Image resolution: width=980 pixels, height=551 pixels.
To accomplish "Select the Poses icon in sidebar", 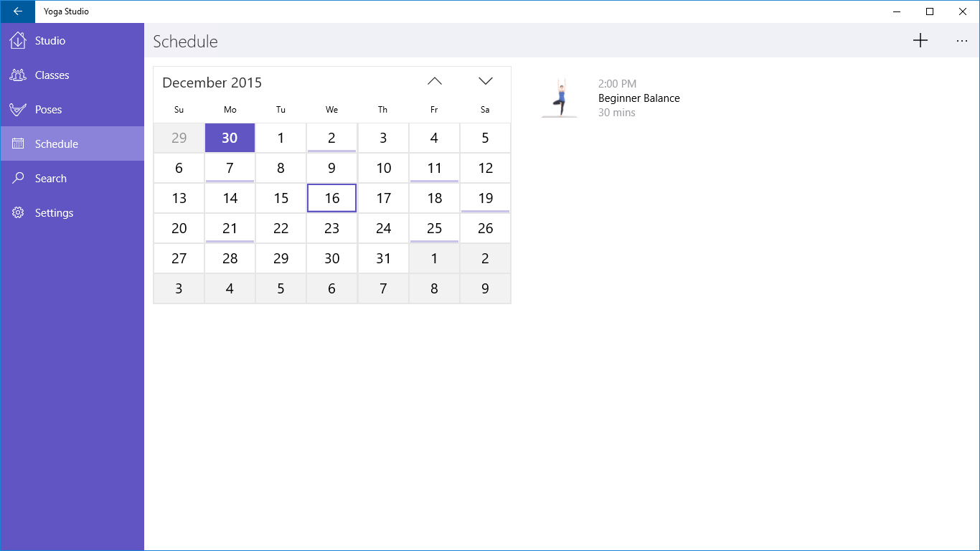I will coord(18,110).
